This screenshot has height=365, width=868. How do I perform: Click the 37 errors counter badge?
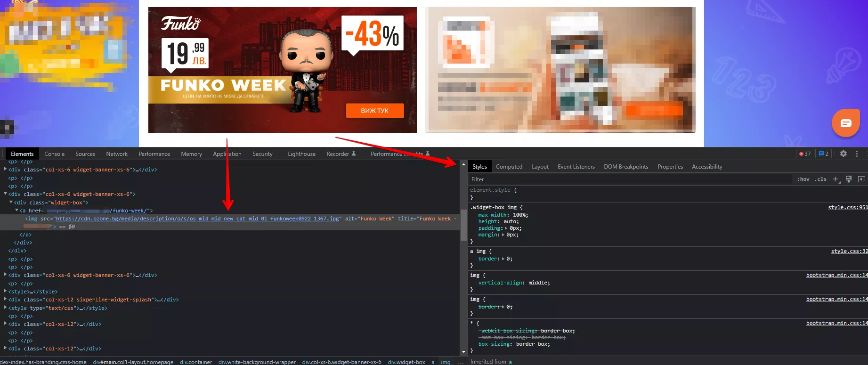tap(805, 154)
